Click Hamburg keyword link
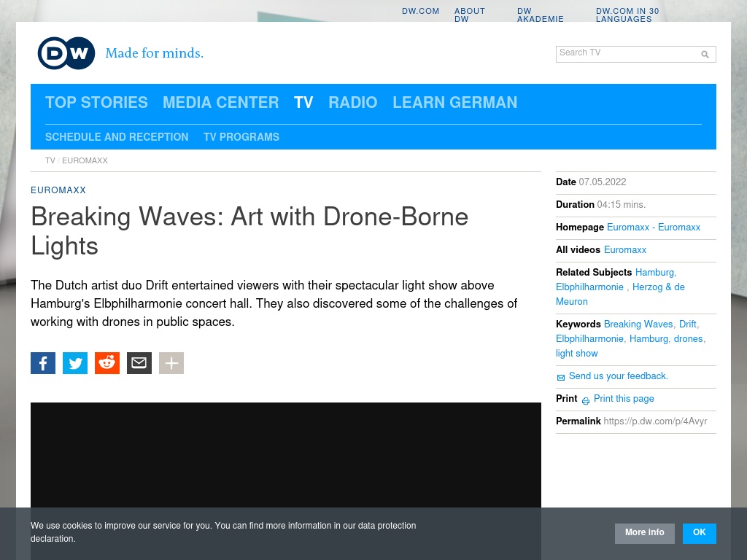Viewport: 747px width, 560px height. point(649,339)
